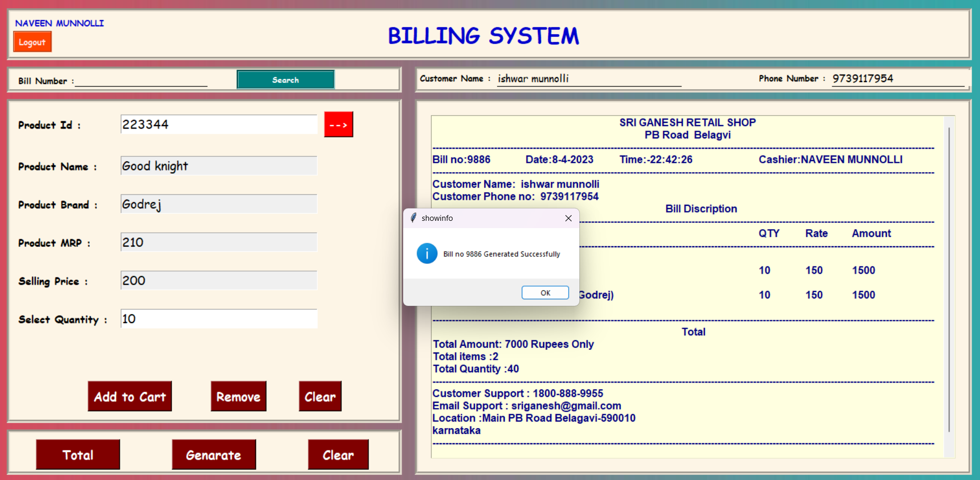The image size is (980, 480).
Task: Click the Customer Name input field
Action: coord(589,79)
